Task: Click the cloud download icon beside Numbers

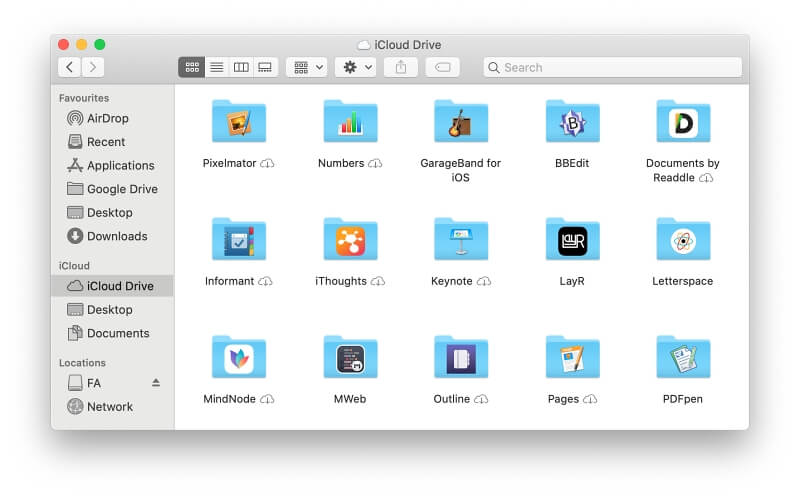Action: (375, 163)
